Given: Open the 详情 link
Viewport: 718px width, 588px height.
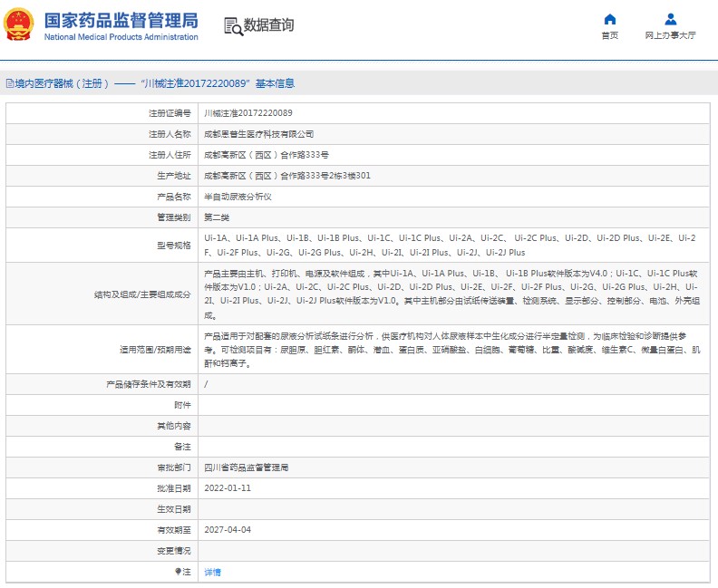Looking at the screenshot, I should click(212, 572).
